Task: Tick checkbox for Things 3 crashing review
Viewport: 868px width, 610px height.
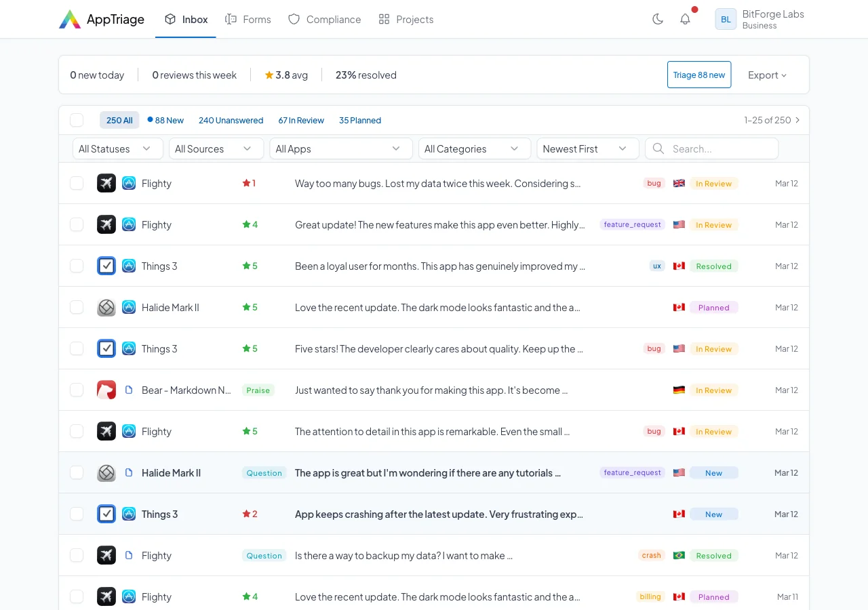Action: (x=77, y=514)
